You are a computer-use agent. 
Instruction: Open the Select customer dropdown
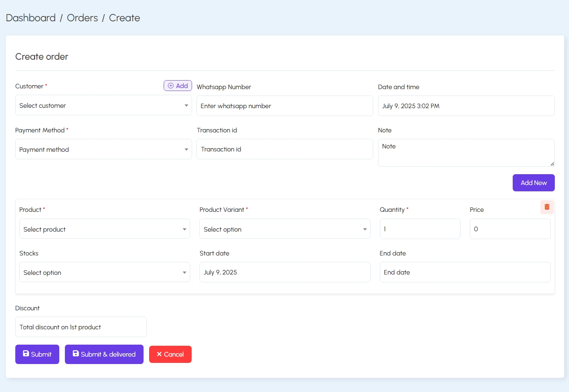tap(103, 105)
